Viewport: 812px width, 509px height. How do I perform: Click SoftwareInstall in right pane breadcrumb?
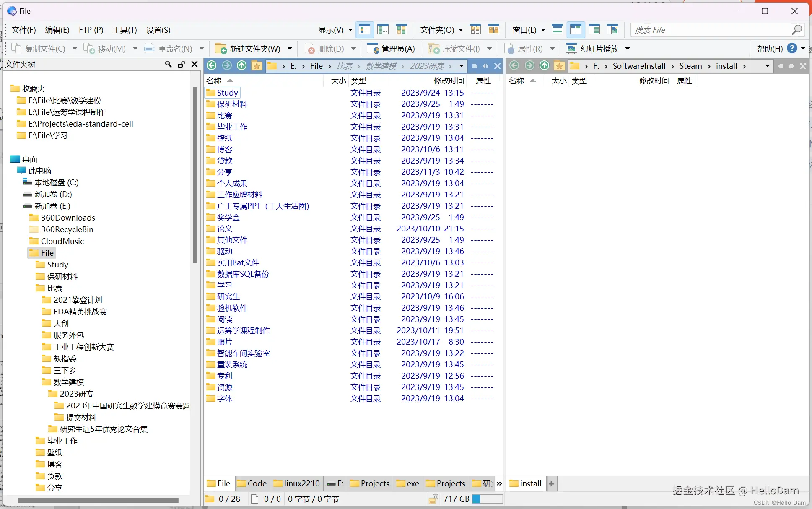[x=639, y=66]
